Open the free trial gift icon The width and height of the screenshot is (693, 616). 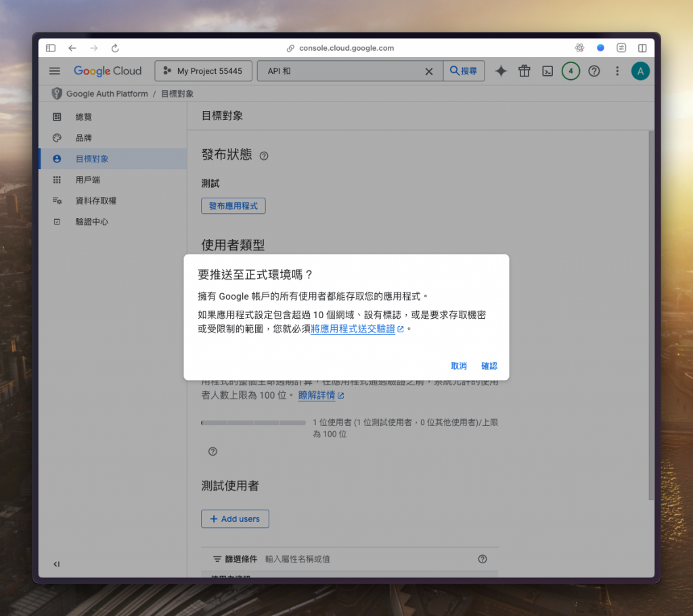point(524,71)
